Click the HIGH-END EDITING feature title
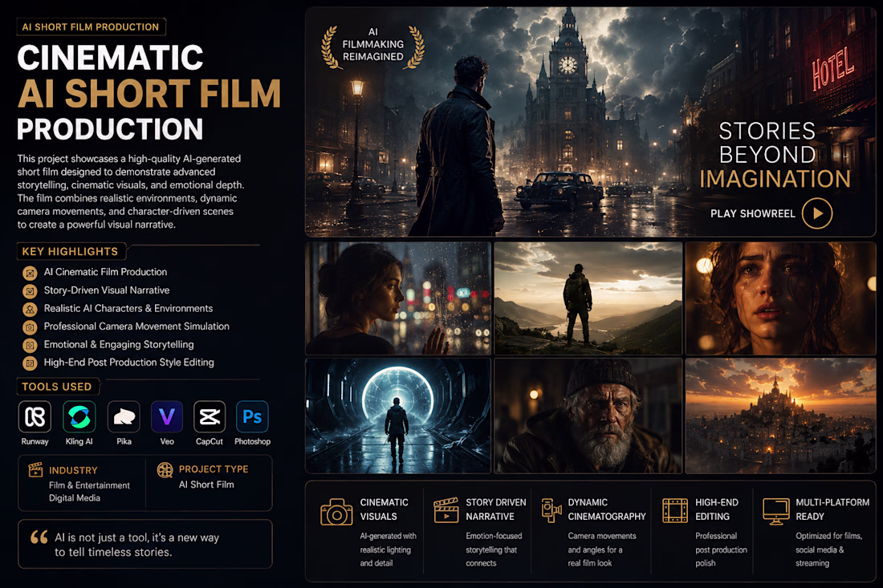Viewport: 883px width, 588px height. (716, 509)
